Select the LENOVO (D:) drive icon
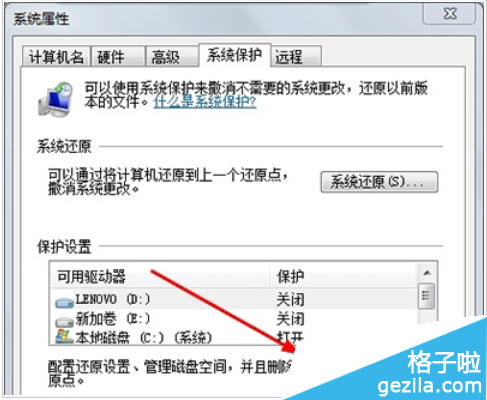This screenshot has width=487, height=400. [x=64, y=302]
